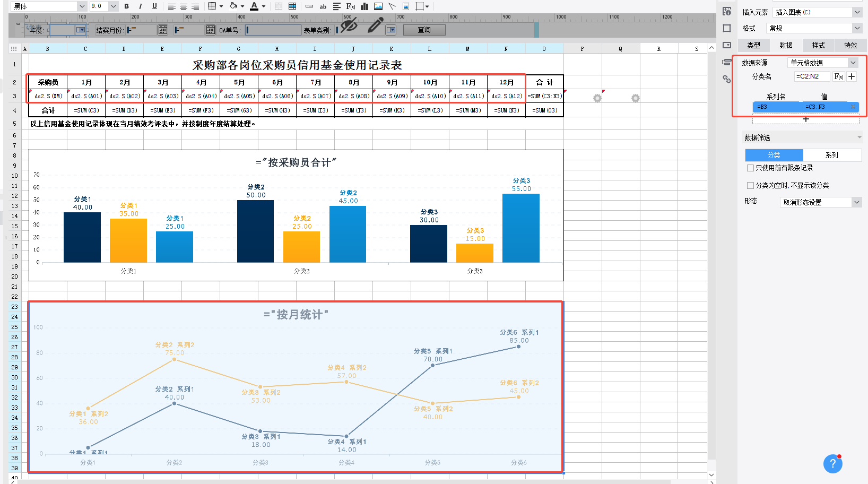Viewport: 868px width, 484px height.
Task: Click the font color A icon
Action: pyautogui.click(x=254, y=6)
